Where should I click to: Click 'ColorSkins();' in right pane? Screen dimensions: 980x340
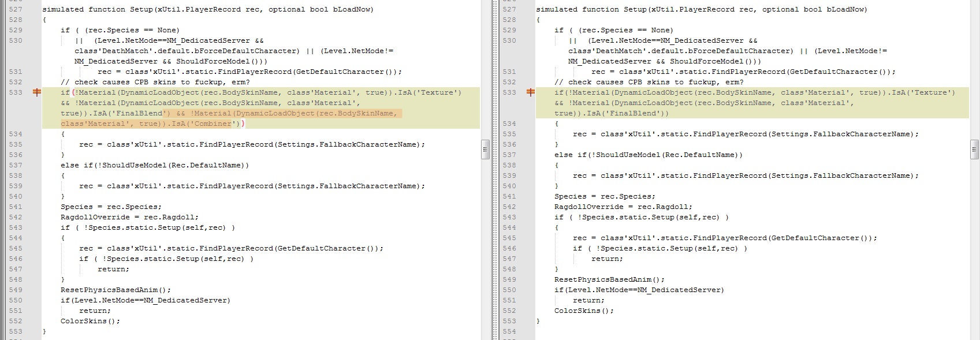584,311
